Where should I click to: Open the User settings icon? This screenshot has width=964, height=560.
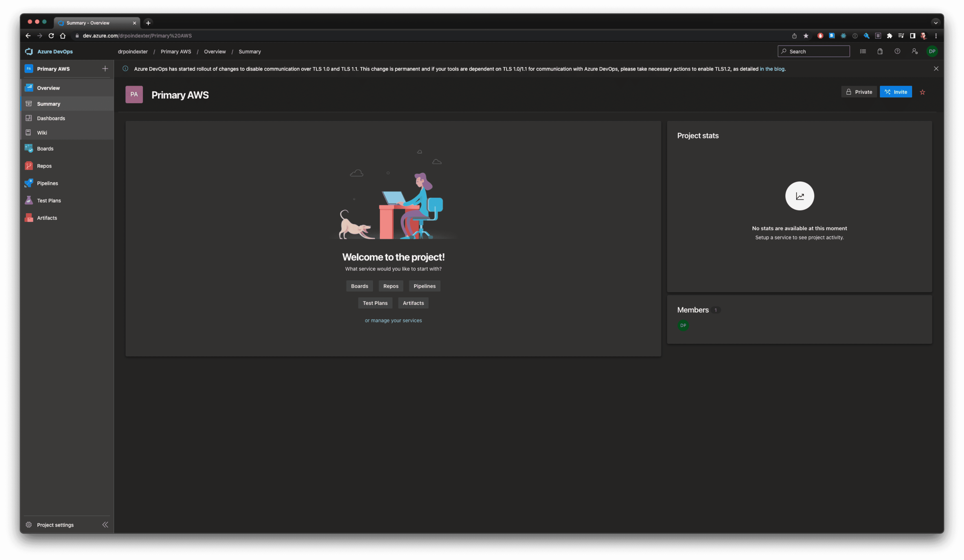[x=914, y=51]
